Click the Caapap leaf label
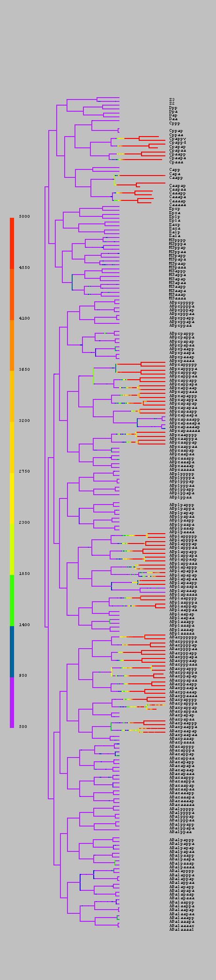This screenshot has width=216, height=980. (x=177, y=185)
